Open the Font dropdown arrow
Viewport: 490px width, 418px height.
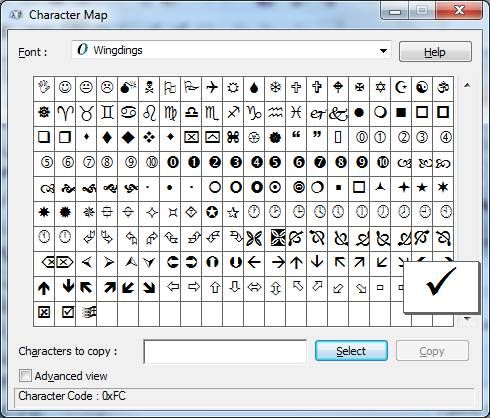[383, 51]
